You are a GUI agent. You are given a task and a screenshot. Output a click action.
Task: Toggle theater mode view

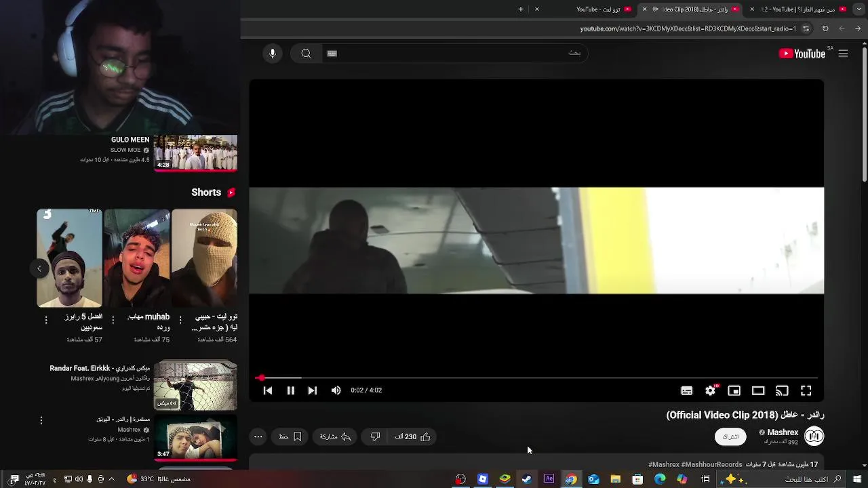click(x=758, y=390)
